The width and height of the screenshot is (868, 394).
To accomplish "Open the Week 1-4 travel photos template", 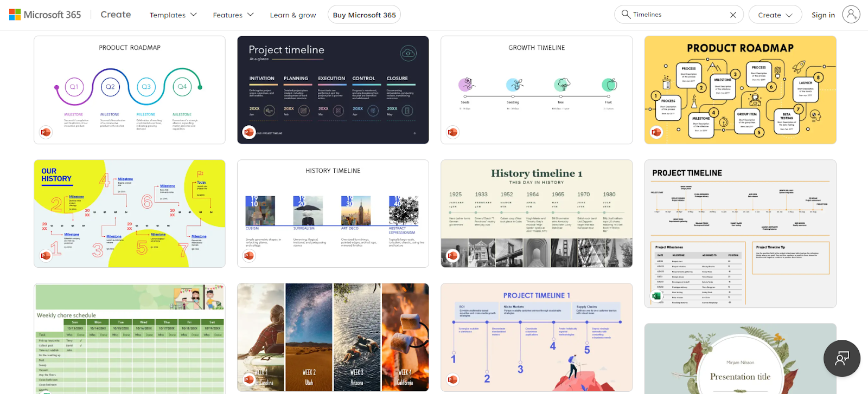I will coord(333,337).
